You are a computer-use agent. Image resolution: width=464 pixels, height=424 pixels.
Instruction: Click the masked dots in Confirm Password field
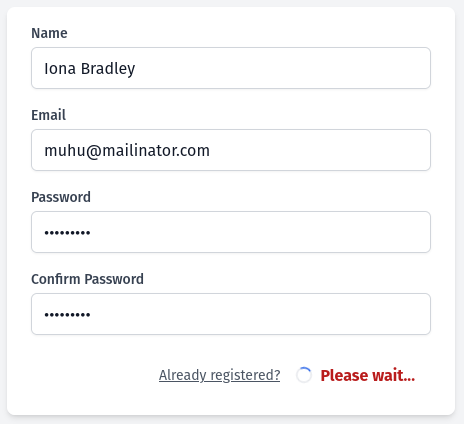pyautogui.click(x=67, y=315)
